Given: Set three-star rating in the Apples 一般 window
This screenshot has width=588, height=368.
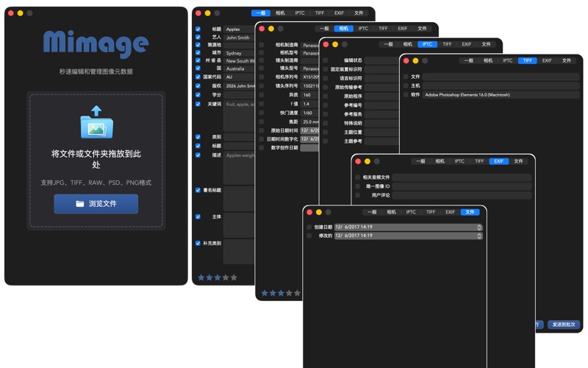Looking at the screenshot, I should 218,277.
